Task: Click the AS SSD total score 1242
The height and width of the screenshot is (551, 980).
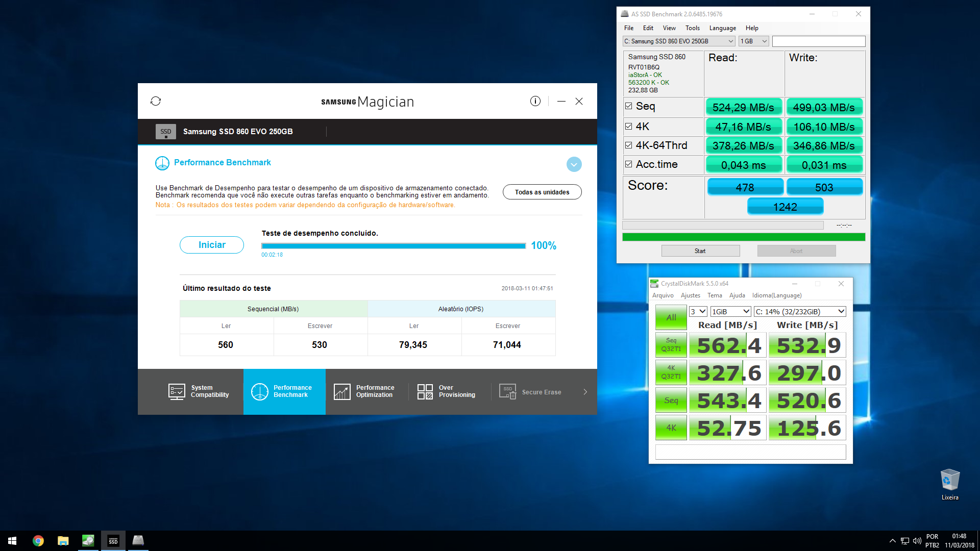Action: click(785, 207)
